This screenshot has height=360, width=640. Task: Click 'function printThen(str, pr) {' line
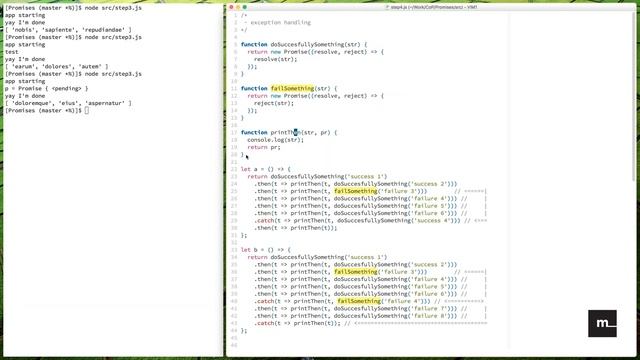pos(289,133)
